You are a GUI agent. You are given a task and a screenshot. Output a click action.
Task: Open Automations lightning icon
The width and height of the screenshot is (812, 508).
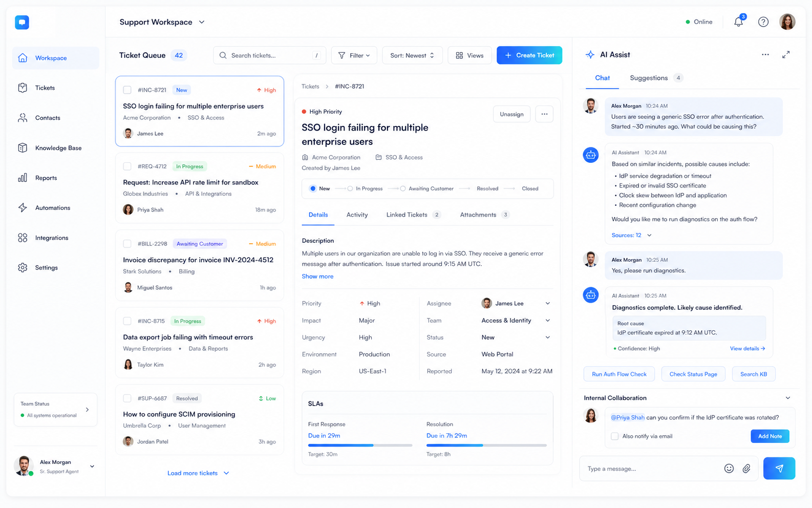pos(23,208)
